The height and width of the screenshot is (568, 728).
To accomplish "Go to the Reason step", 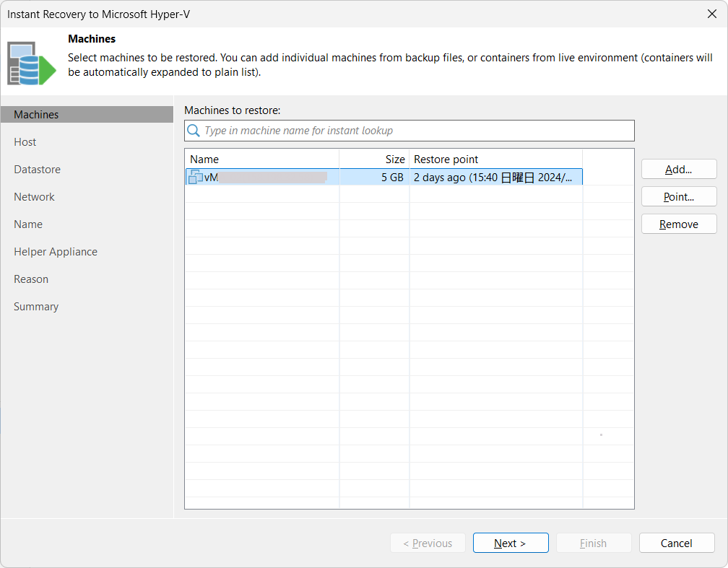I will 31,279.
